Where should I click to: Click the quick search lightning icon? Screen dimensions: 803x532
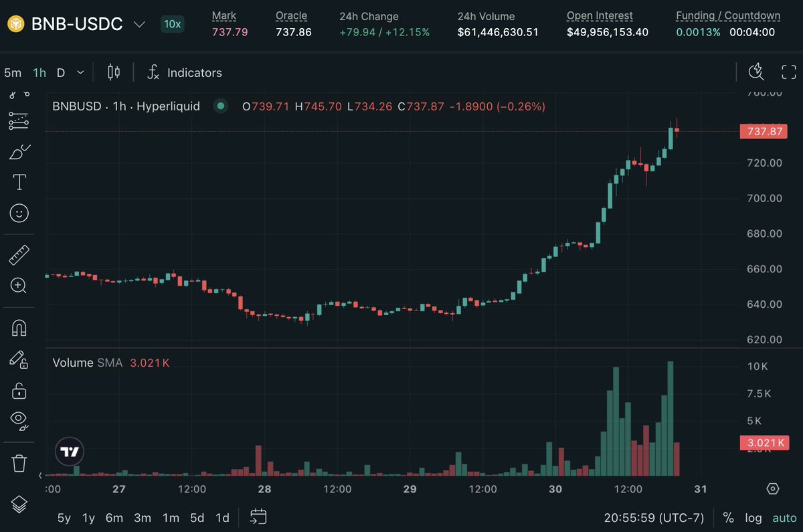(756, 72)
